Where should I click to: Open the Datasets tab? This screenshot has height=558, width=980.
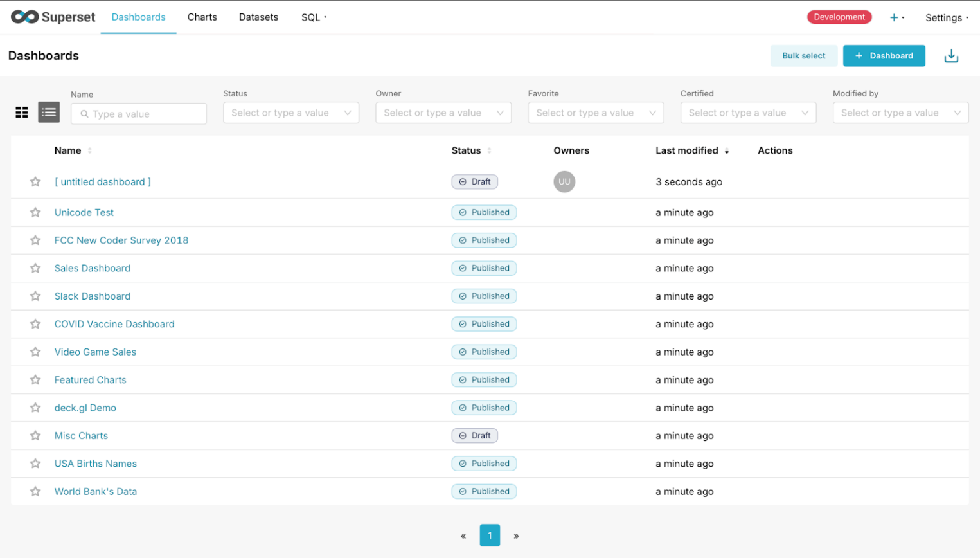pos(258,17)
